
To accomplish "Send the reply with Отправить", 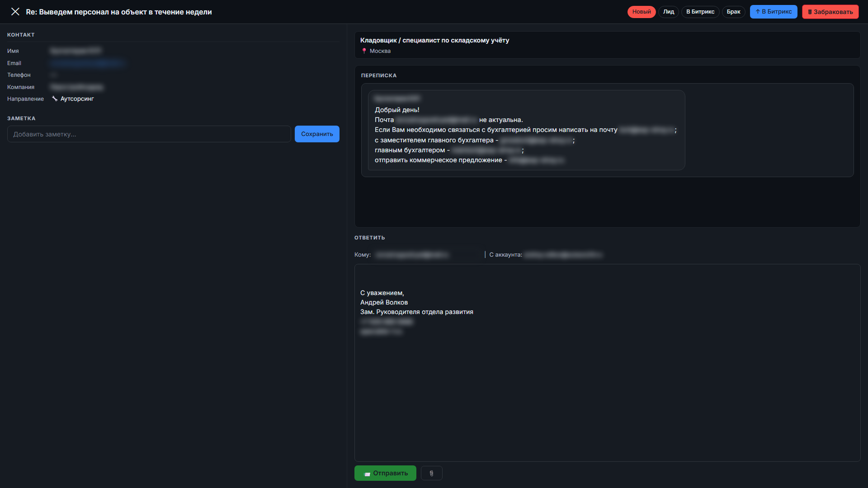I will point(385,473).
